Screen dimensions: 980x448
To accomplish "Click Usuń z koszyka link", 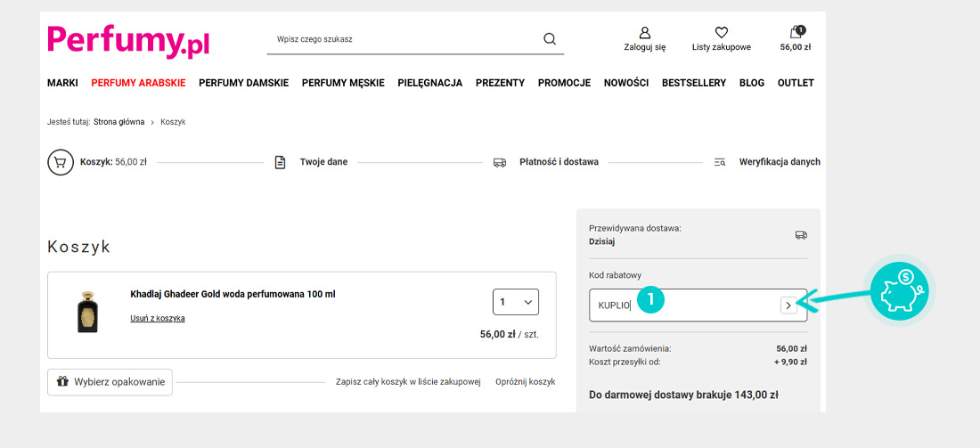I will click(158, 318).
